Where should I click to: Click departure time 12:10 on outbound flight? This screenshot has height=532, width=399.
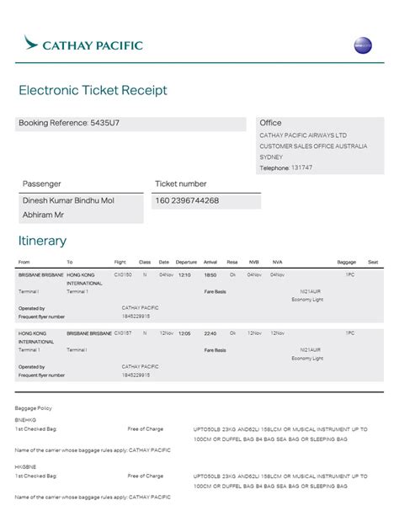tap(184, 274)
